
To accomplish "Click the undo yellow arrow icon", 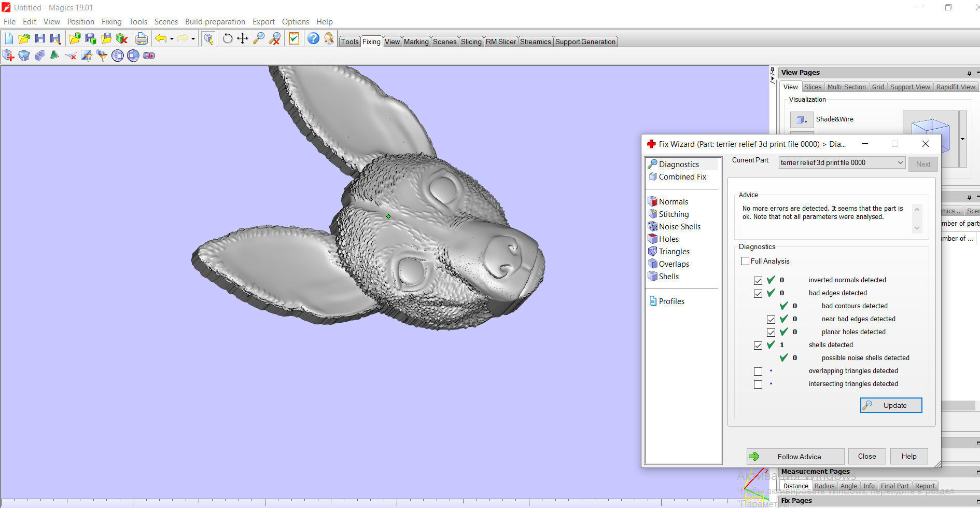I will pos(161,38).
